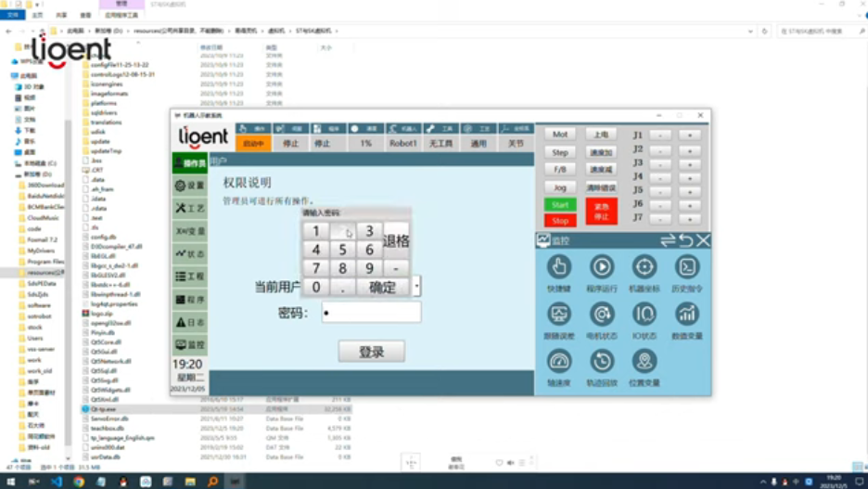Viewport: 868px width, 489px height.
Task: Open 变量 variables in the robot sidebar
Action: (x=190, y=231)
